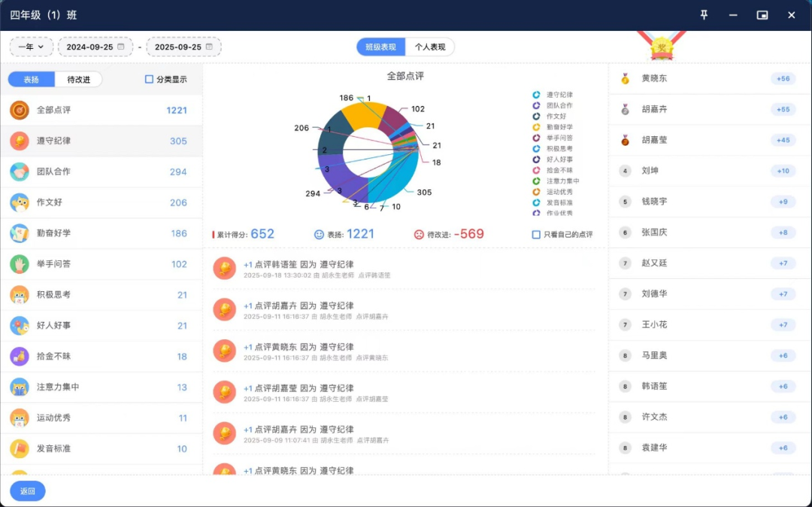812x507 pixels.
Task: Enable the 分类显示 checkbox
Action: coord(149,79)
